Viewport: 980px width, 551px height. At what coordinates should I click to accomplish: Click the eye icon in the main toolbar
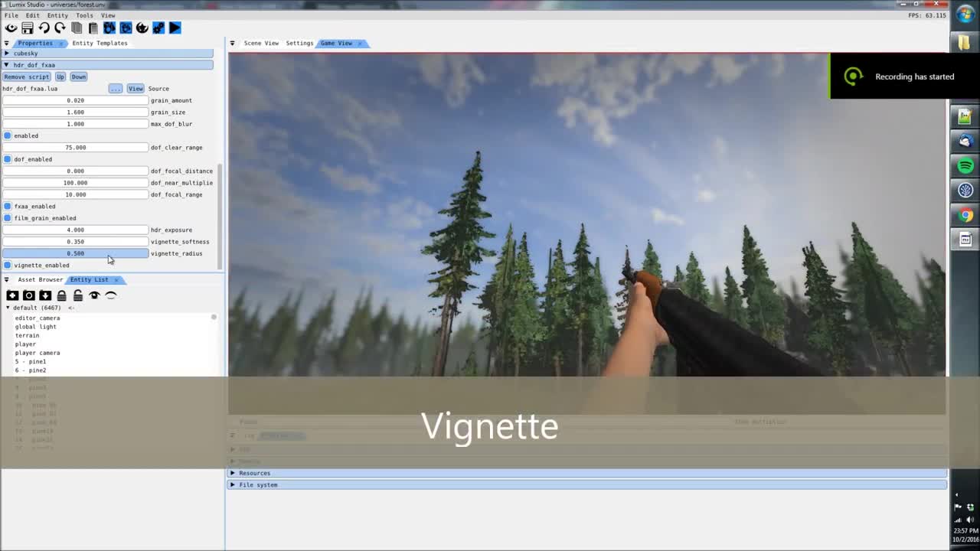(x=11, y=28)
